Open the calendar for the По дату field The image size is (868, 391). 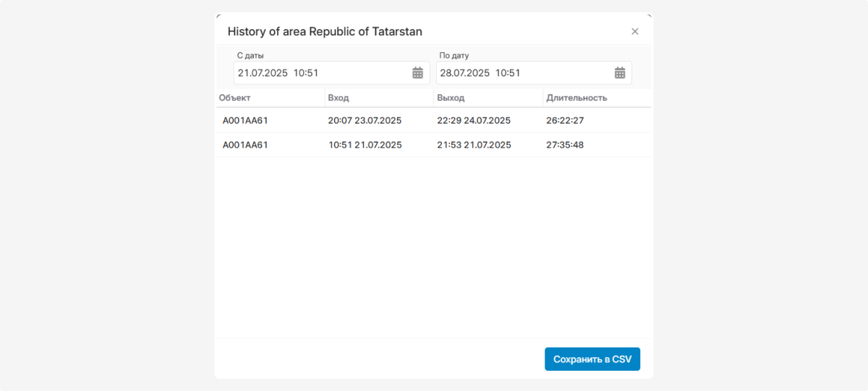pyautogui.click(x=620, y=72)
